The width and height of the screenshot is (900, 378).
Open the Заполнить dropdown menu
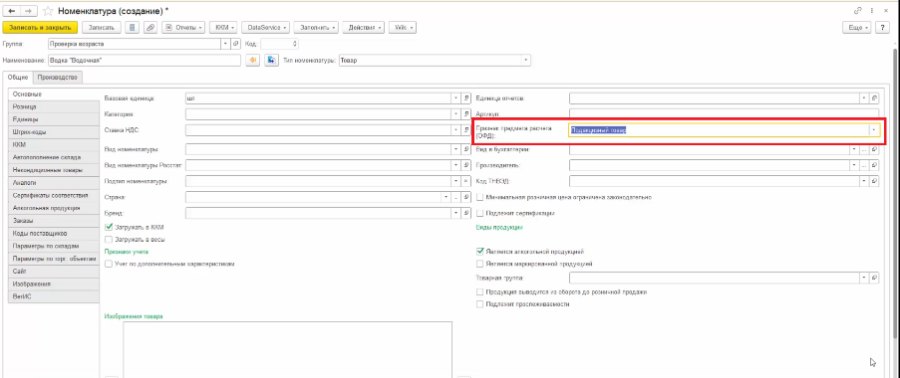pos(317,28)
